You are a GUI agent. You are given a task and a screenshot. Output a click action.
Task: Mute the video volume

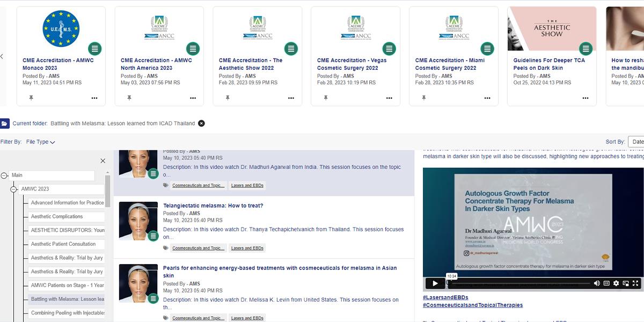[x=597, y=283]
